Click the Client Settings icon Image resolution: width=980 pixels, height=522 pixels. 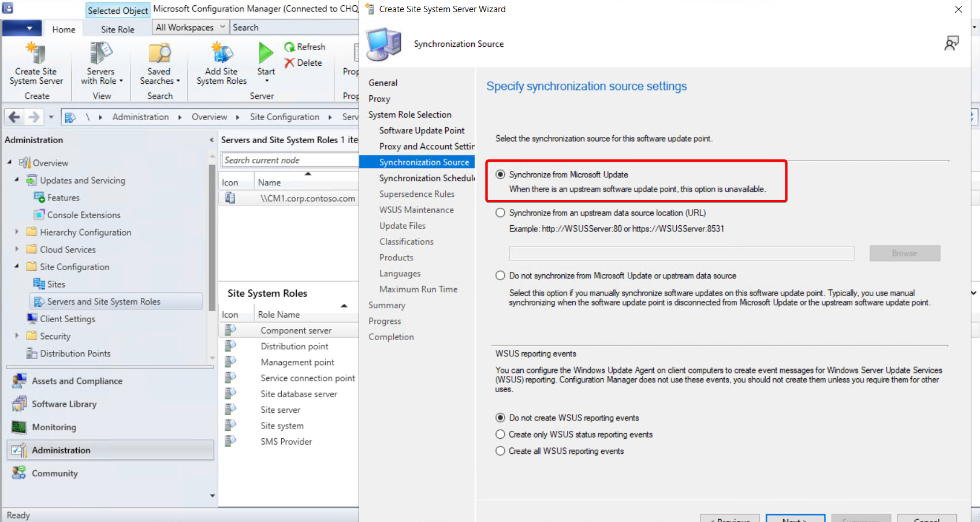[32, 319]
